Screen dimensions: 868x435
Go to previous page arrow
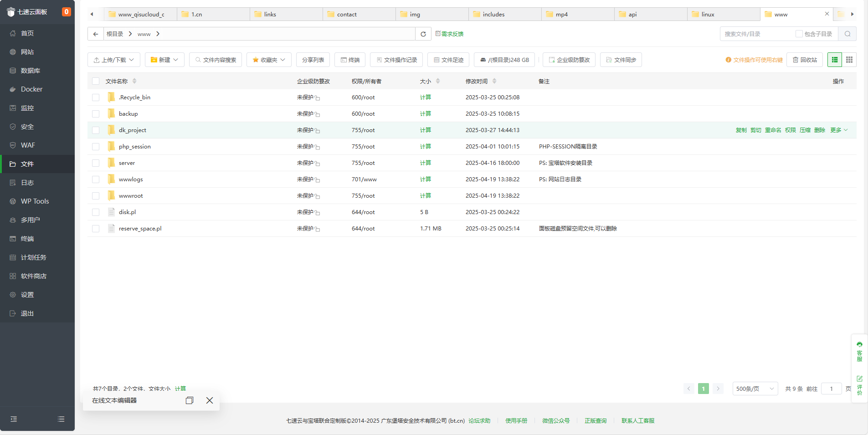point(689,389)
